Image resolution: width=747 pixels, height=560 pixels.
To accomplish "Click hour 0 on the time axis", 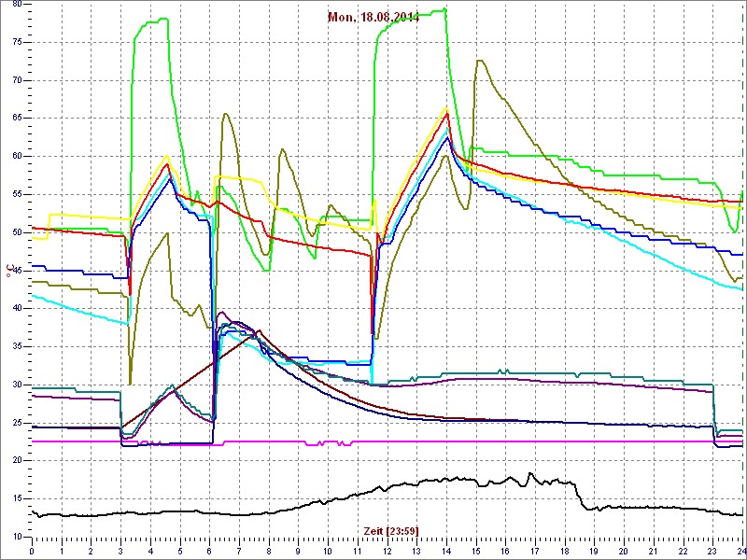I will point(32,551).
